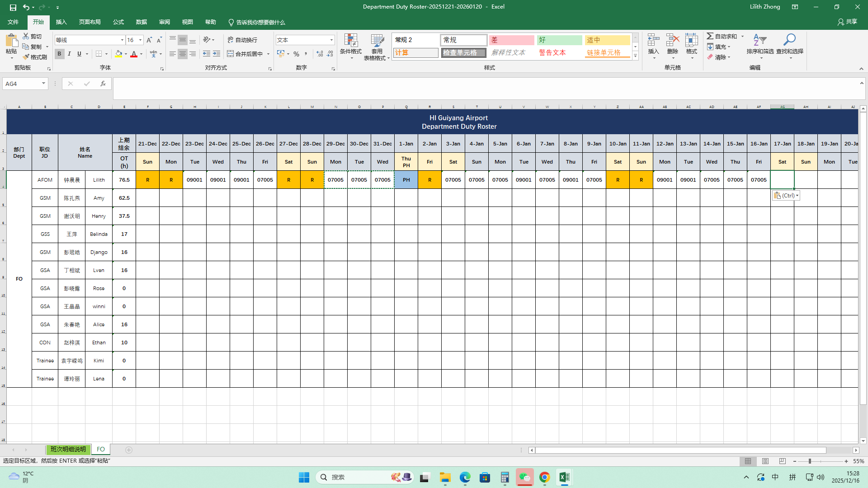The height and width of the screenshot is (488, 868).
Task: Click the Sort and Filter icon
Action: click(x=760, y=41)
